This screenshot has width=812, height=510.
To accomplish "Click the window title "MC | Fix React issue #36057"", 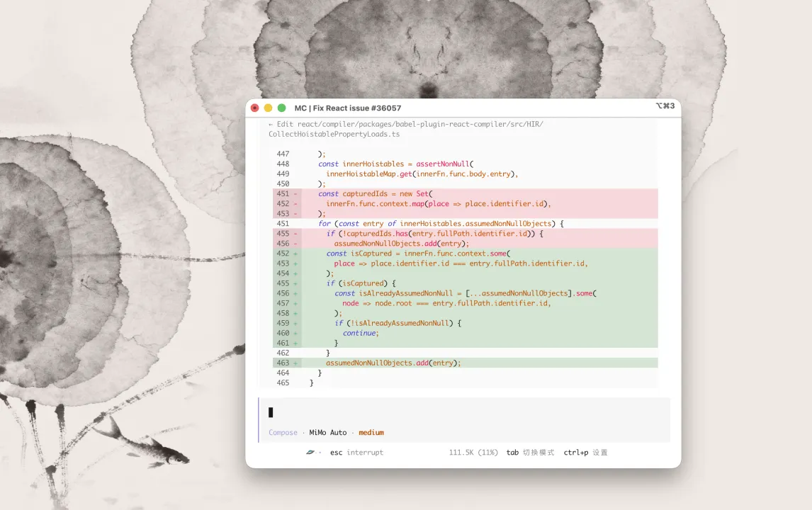I will point(347,108).
